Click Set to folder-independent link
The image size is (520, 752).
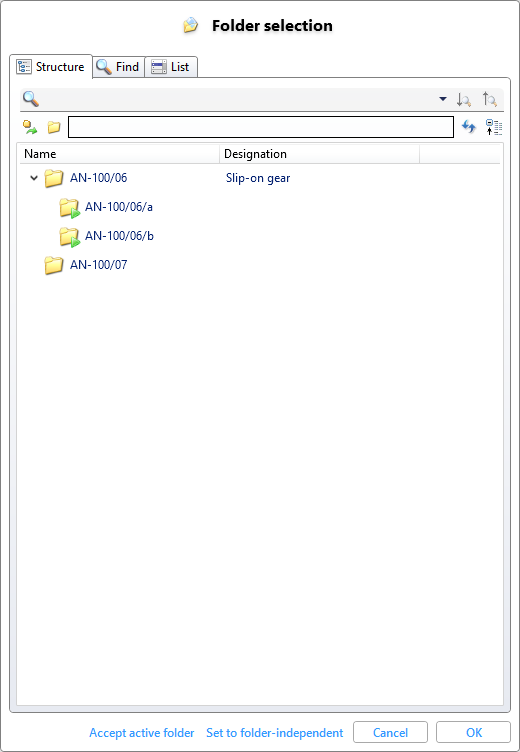tap(275, 733)
